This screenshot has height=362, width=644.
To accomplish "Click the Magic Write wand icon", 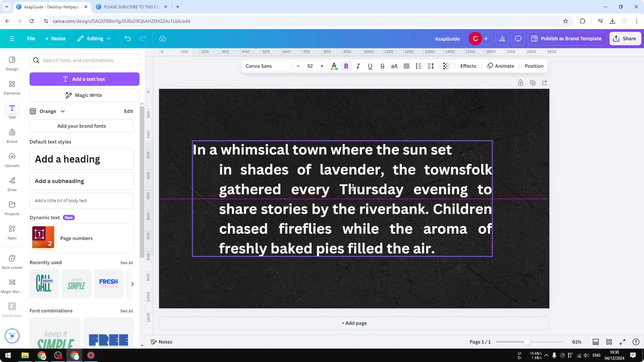I will point(68,95).
